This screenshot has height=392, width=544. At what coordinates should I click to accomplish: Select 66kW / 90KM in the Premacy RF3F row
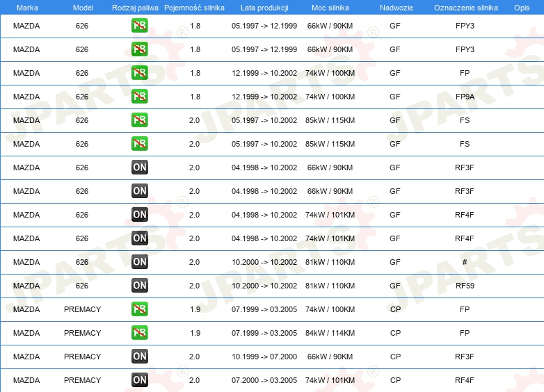coord(330,357)
